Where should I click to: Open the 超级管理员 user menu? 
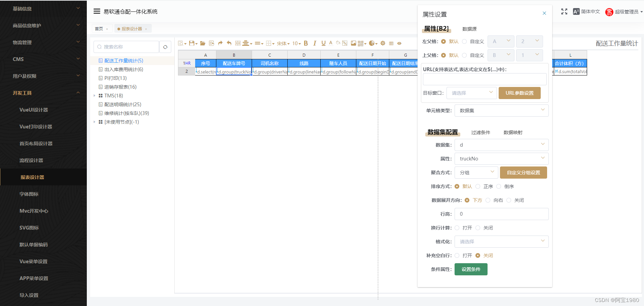[624, 12]
